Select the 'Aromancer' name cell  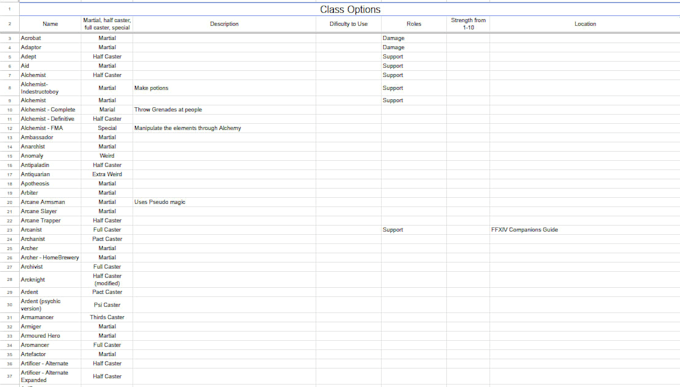50,345
